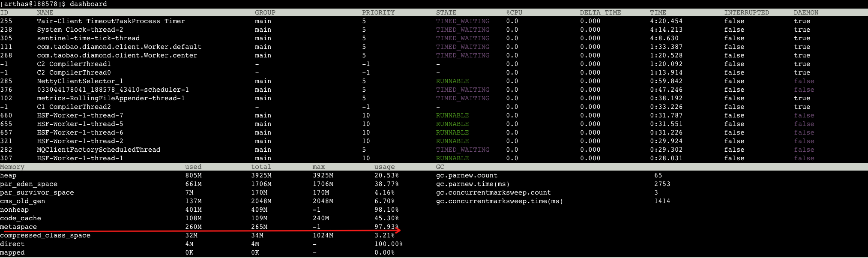The height and width of the screenshot is (258, 868).
Task: Click the 'dashboard' command text at the prompt
Action: 88,4
